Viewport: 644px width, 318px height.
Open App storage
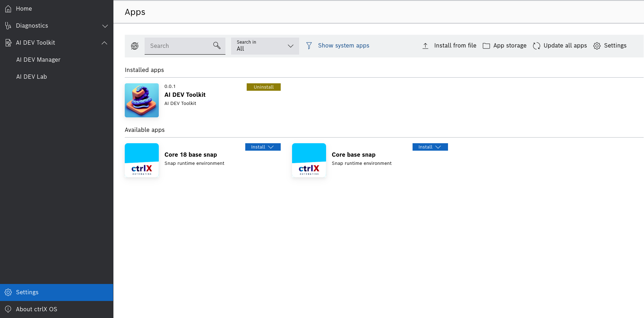pyautogui.click(x=505, y=45)
